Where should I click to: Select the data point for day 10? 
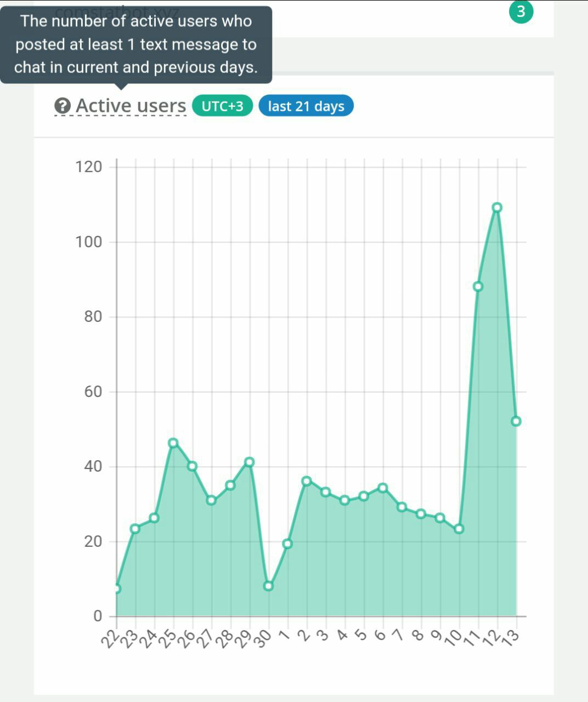(459, 529)
